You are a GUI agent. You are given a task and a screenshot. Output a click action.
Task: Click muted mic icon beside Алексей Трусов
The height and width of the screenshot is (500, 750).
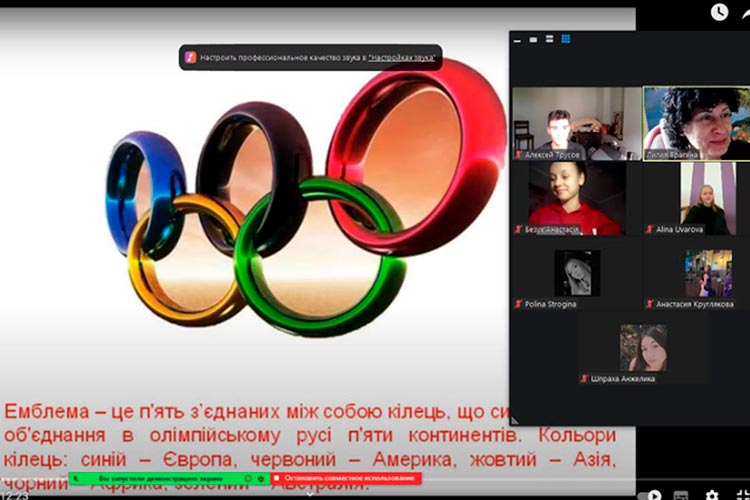(518, 155)
